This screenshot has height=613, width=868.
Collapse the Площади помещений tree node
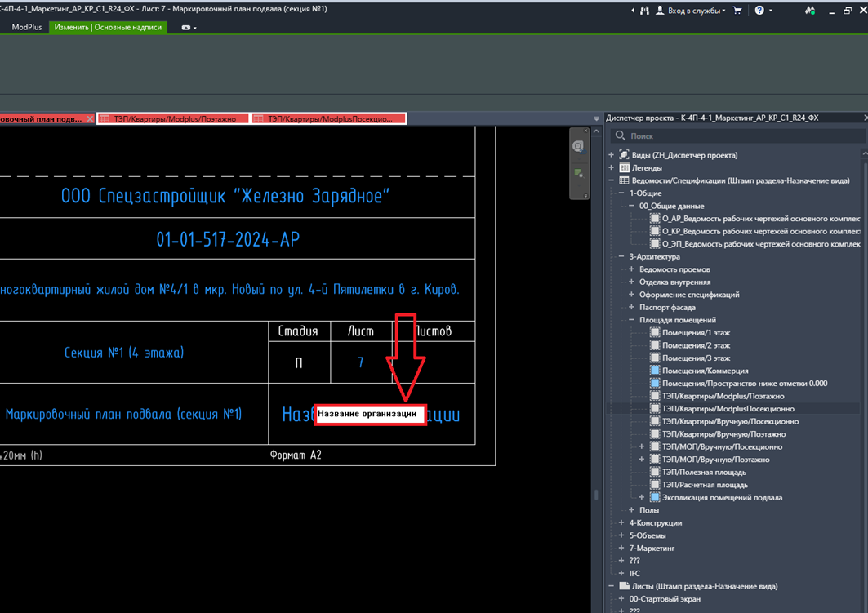pos(632,320)
